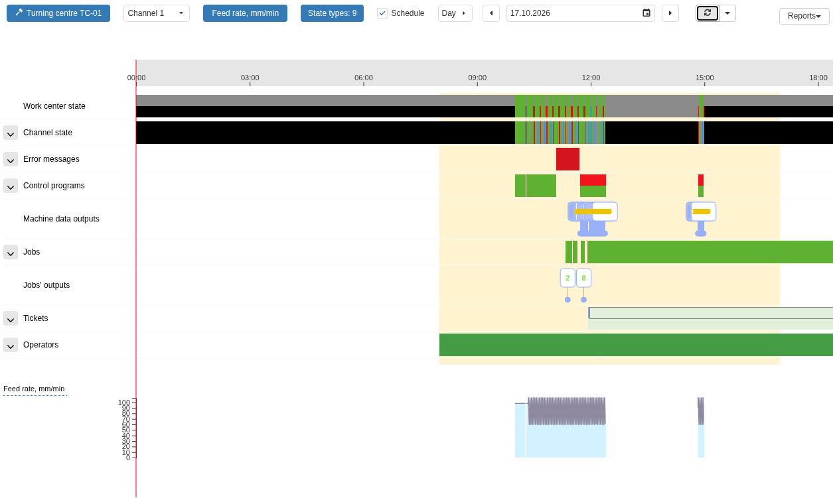The height and width of the screenshot is (504, 833).
Task: Select the large green Jobs bar
Action: (710, 252)
